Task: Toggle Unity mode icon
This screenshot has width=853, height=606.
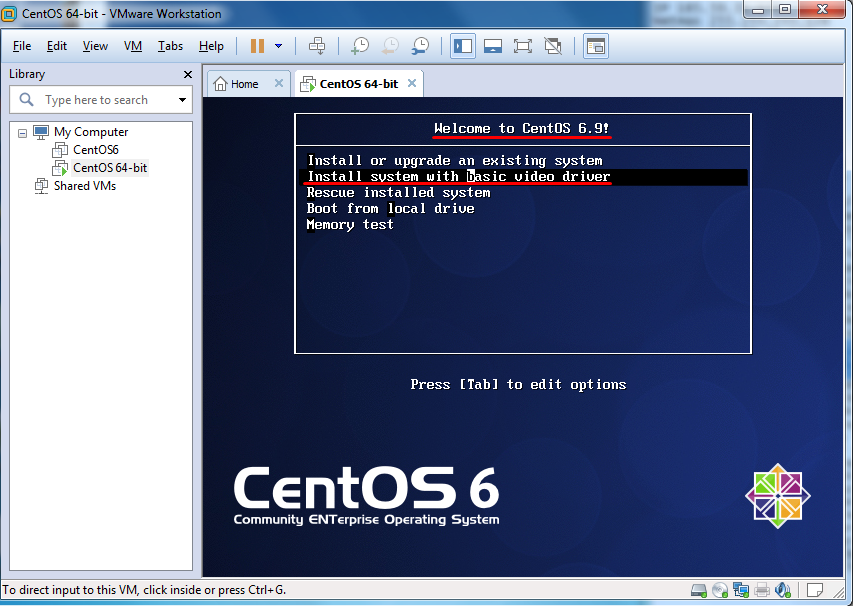Action: point(553,46)
